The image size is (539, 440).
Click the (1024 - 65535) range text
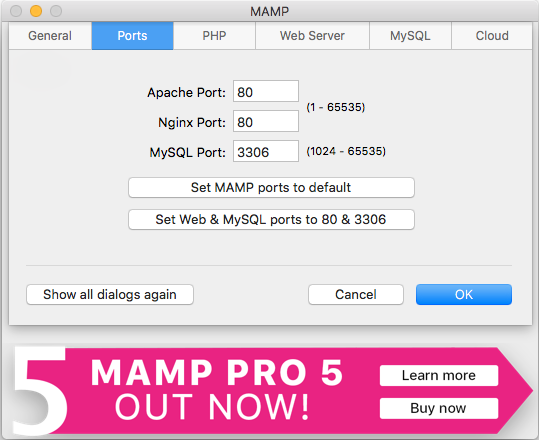point(346,151)
